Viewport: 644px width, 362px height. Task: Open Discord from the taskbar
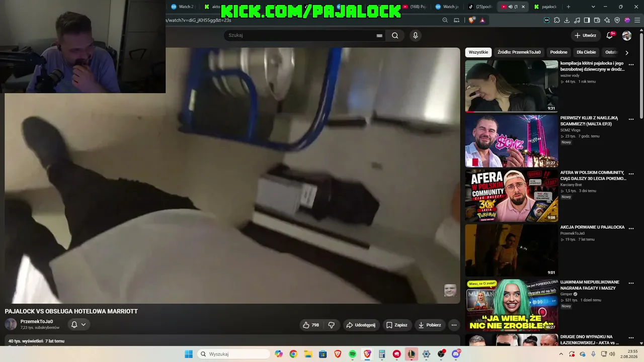point(456,354)
